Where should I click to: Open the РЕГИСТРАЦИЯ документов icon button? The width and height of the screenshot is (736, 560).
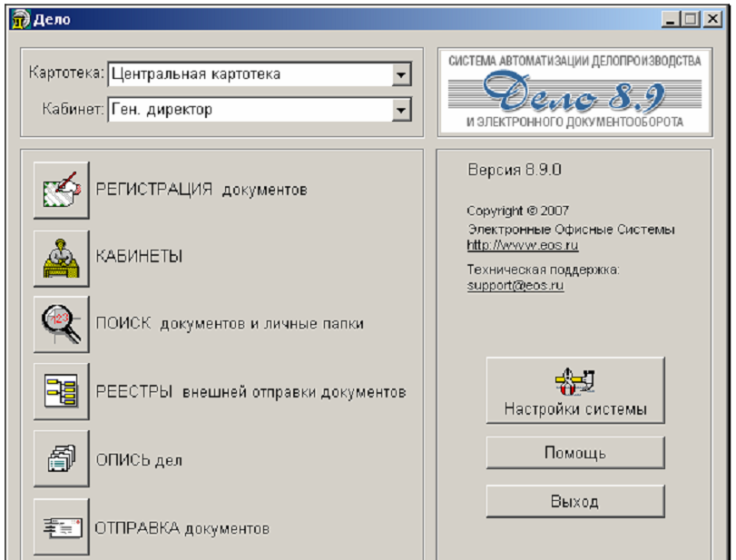62,190
